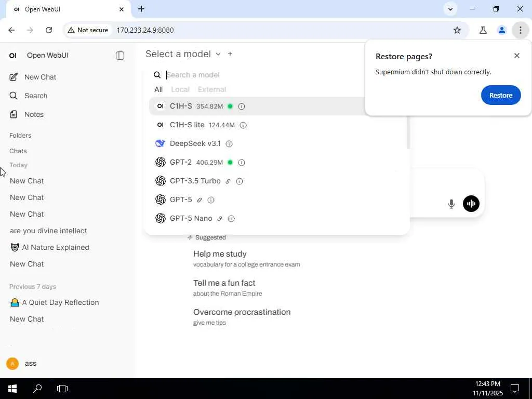
Task: Open the browser three-dot menu
Action: 520,30
